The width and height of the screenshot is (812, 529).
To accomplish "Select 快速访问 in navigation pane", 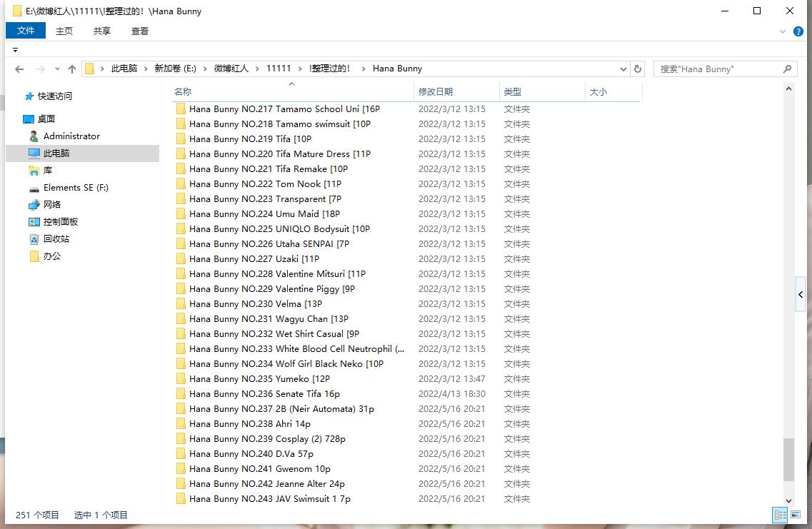I will [x=55, y=96].
